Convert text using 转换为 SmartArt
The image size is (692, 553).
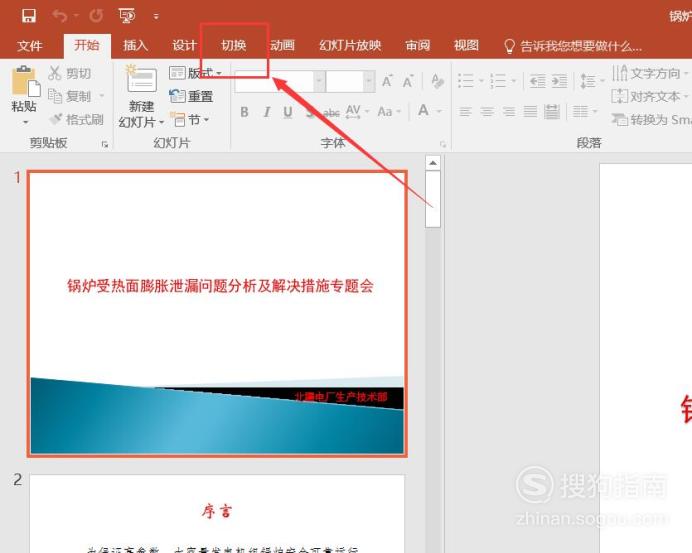pos(651,120)
